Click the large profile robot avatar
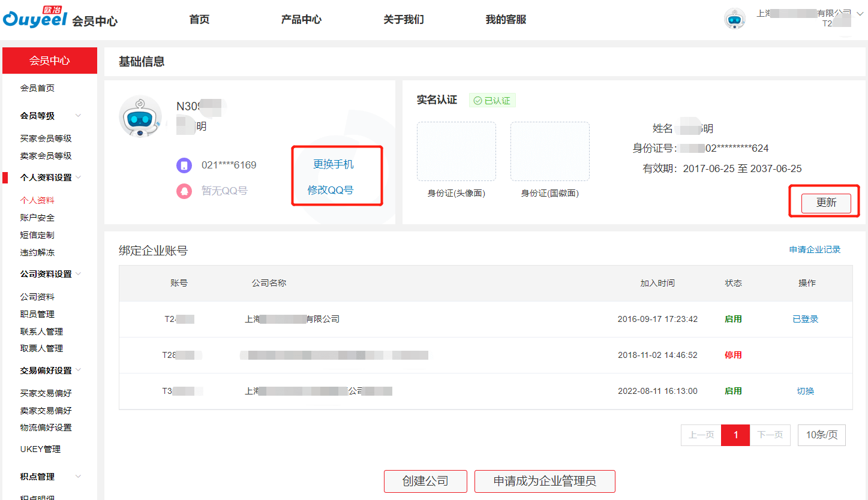The height and width of the screenshot is (500, 868). click(x=140, y=116)
